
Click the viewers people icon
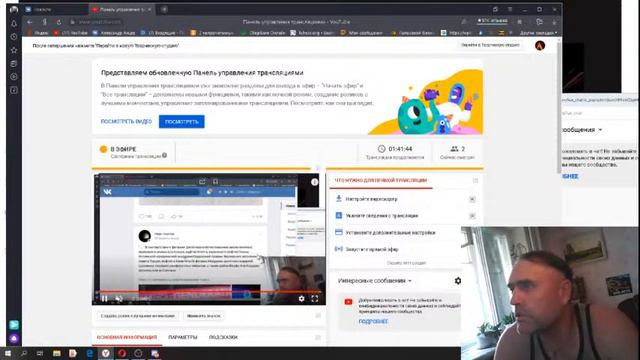454,149
